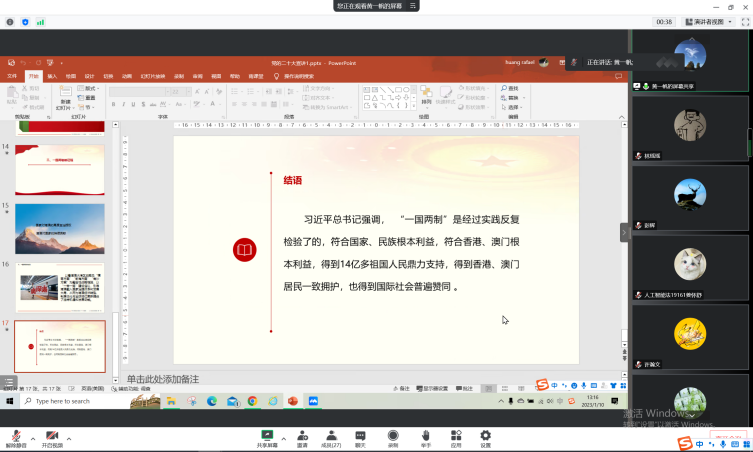The width and height of the screenshot is (753, 452).
Task: Open the 共享屏幕 share screen button
Action: 267,435
